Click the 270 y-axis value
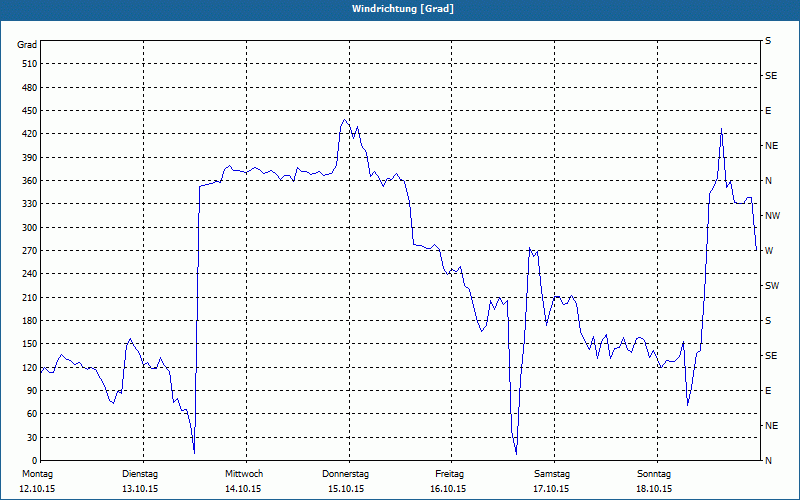Image resolution: width=800 pixels, height=500 pixels. [29, 251]
